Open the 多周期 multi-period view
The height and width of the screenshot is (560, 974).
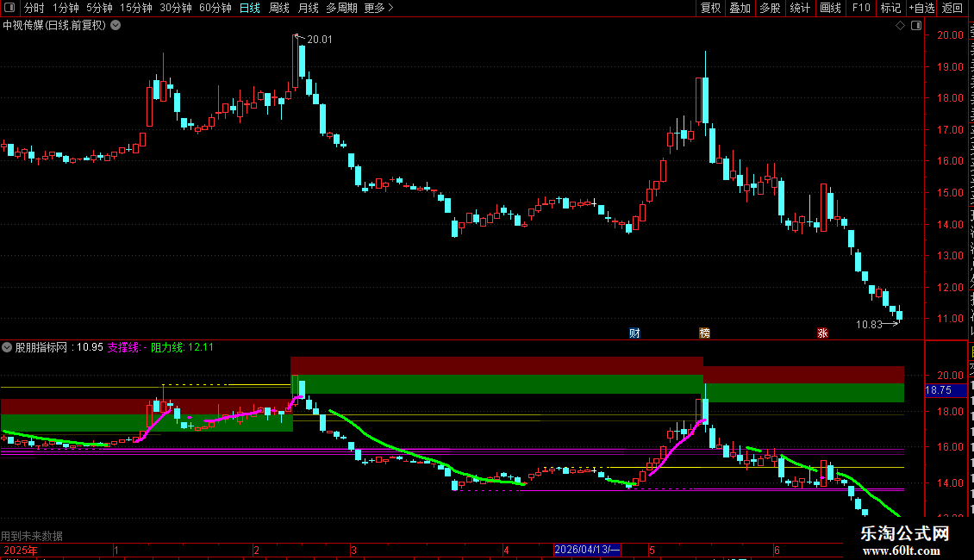[x=341, y=8]
